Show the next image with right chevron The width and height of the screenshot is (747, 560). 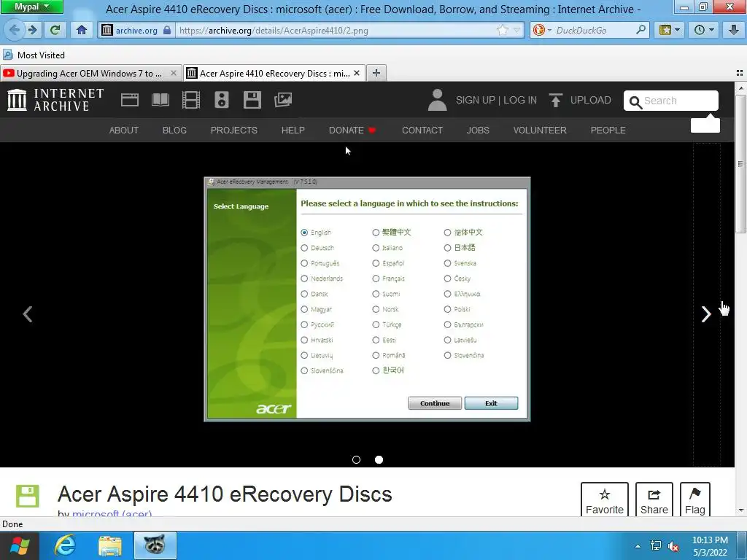pos(706,314)
